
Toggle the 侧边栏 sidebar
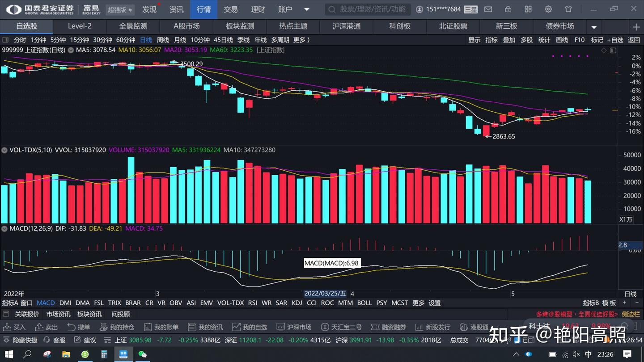(631, 314)
